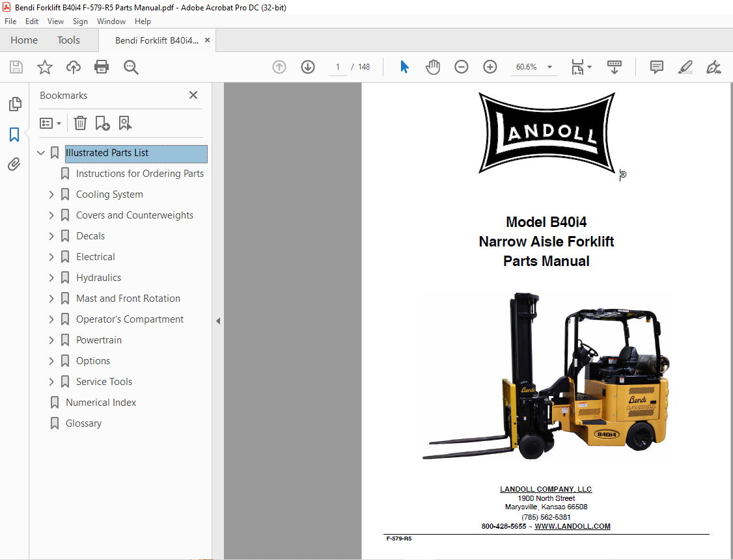Screen dimensions: 733x560
Task: Click the page number input field
Action: (337, 67)
